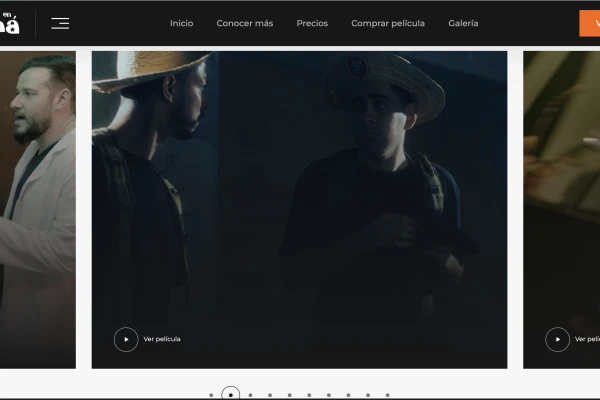The width and height of the screenshot is (600, 400).
Task: Open the hamburger menu icon
Action: pyautogui.click(x=60, y=23)
